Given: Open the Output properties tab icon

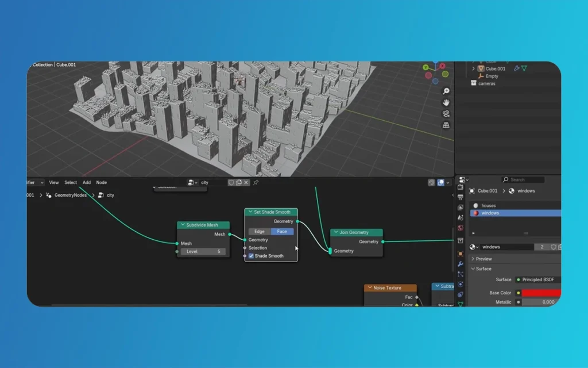Looking at the screenshot, I should tap(461, 198).
